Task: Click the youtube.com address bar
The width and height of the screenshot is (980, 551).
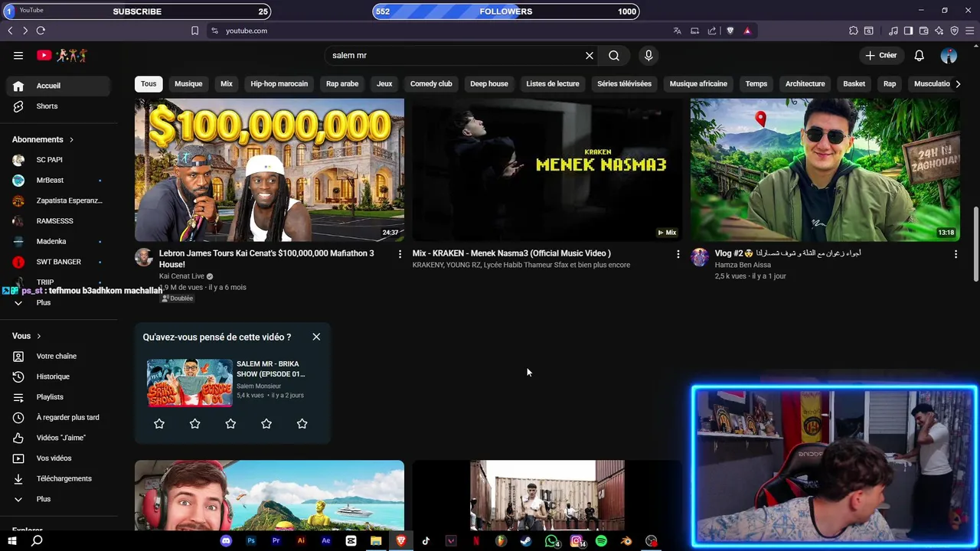Action: click(x=436, y=31)
